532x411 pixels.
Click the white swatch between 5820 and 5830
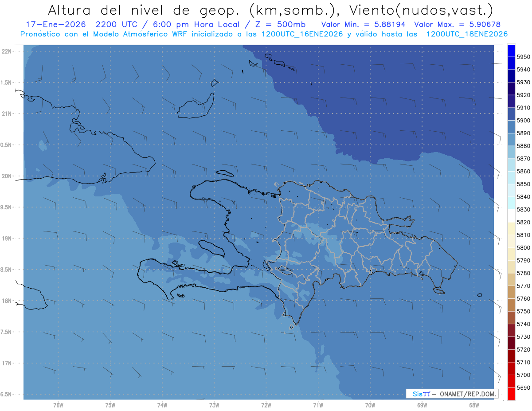[x=511, y=216]
